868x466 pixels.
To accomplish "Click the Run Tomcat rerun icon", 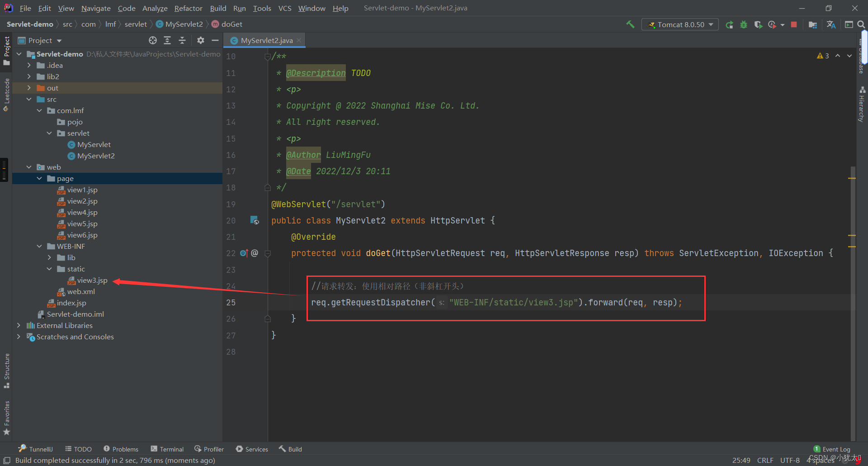I will coord(729,24).
